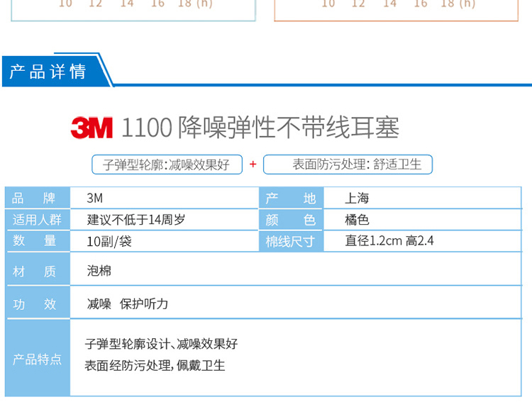Click the 10副/袋 quantity value
532x402 pixels.
(109, 241)
